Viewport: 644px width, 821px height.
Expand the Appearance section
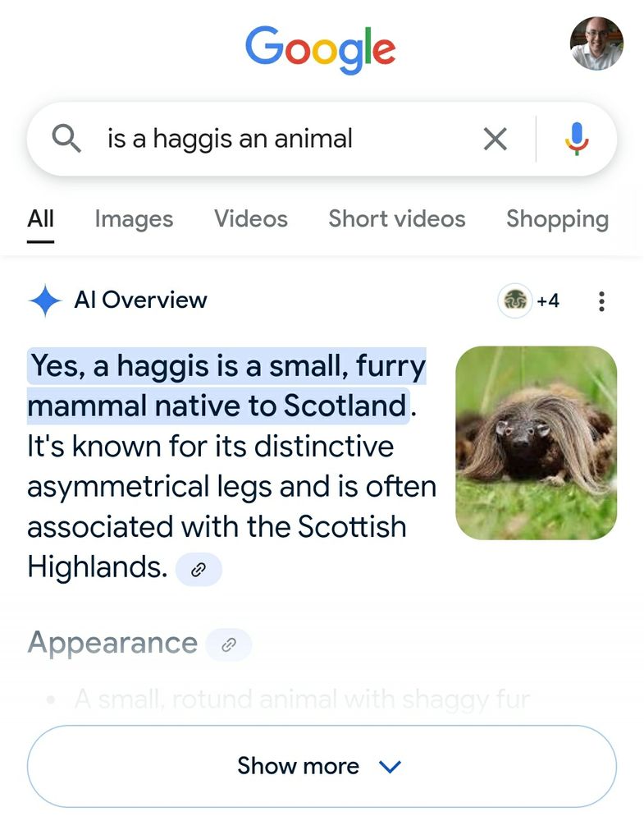[x=112, y=643]
